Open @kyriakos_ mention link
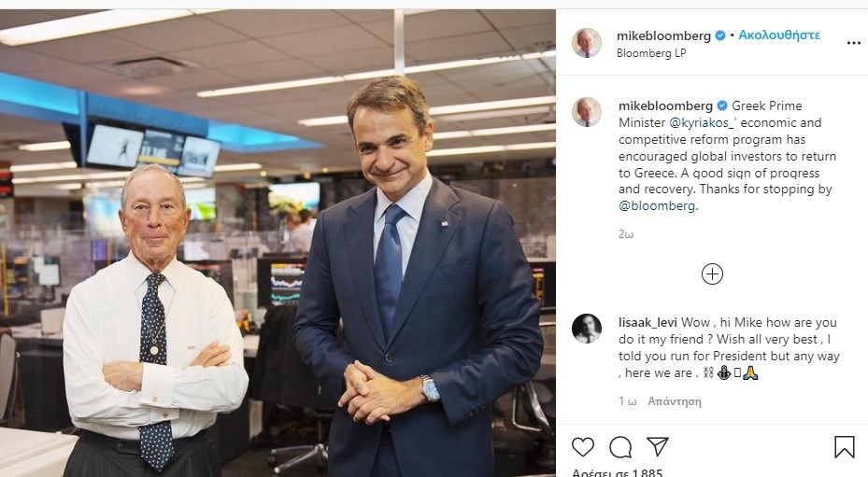Viewport: 868px width, 477px height. [702, 122]
